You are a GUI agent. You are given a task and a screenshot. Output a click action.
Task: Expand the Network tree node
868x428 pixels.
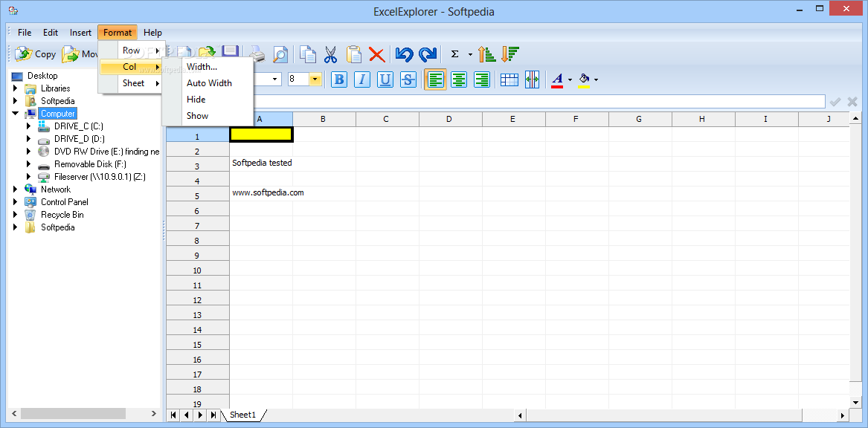[16, 189]
